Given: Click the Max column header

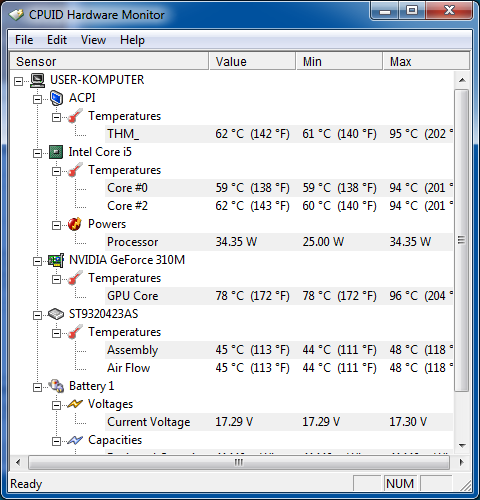Looking at the screenshot, I should click(426, 61).
